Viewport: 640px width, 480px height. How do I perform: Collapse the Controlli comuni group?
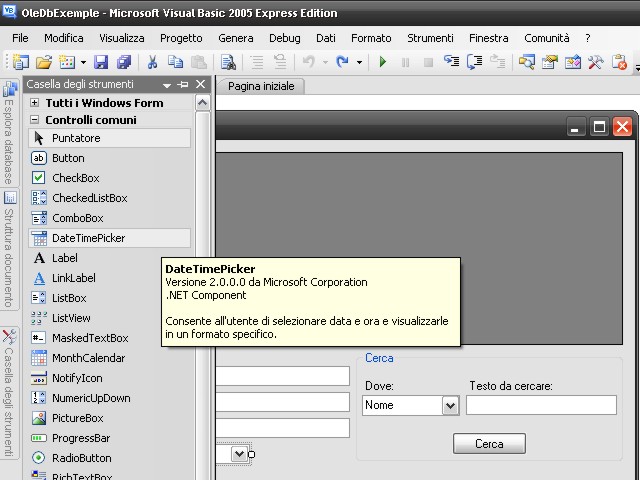click(35, 120)
